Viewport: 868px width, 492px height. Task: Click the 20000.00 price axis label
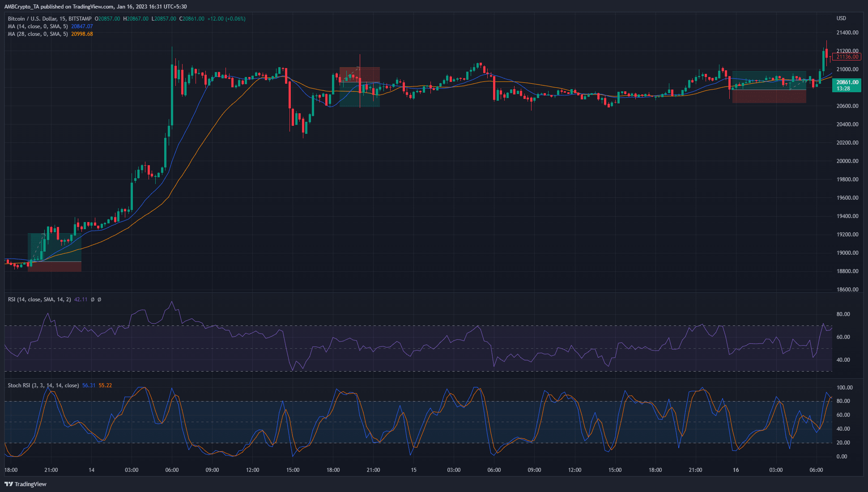(x=847, y=161)
